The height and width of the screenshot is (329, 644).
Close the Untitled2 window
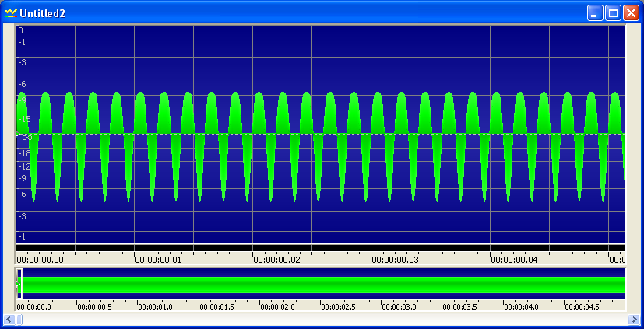pos(631,12)
